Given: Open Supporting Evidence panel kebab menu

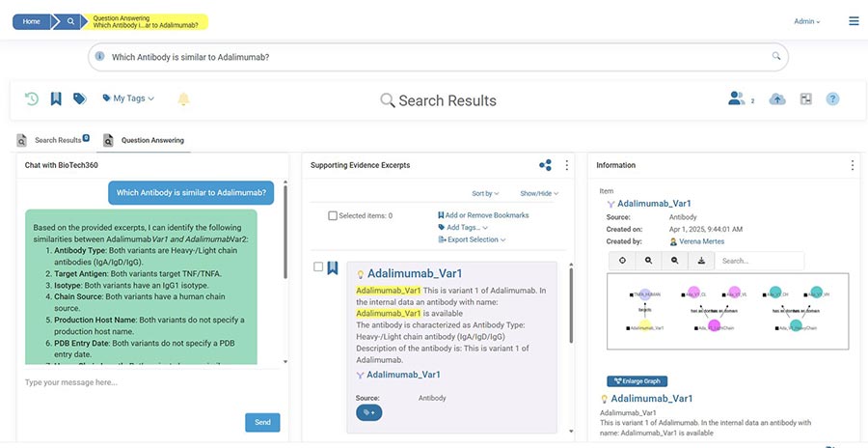Looking at the screenshot, I should [566, 165].
